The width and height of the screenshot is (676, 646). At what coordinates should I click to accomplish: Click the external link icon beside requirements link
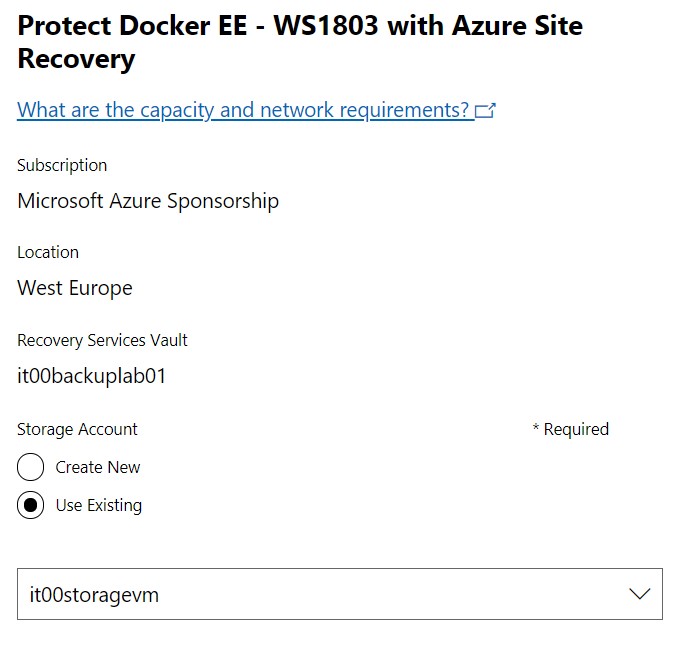click(485, 110)
